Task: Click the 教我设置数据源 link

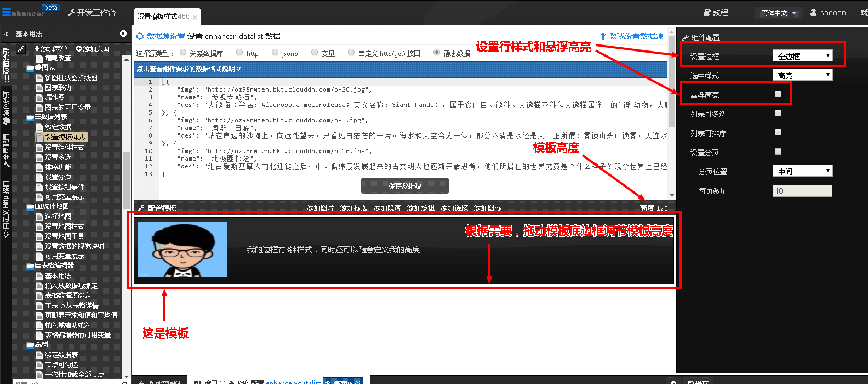Action: 632,36
